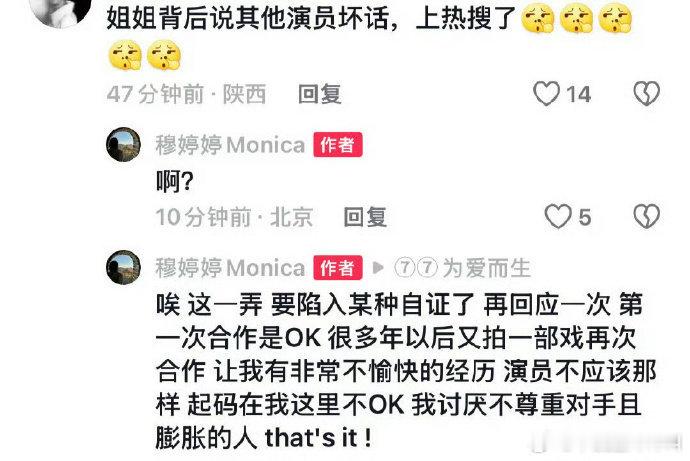Click the timestamp 10分钟前 · 北京
690x461 pixels.
click(x=235, y=217)
